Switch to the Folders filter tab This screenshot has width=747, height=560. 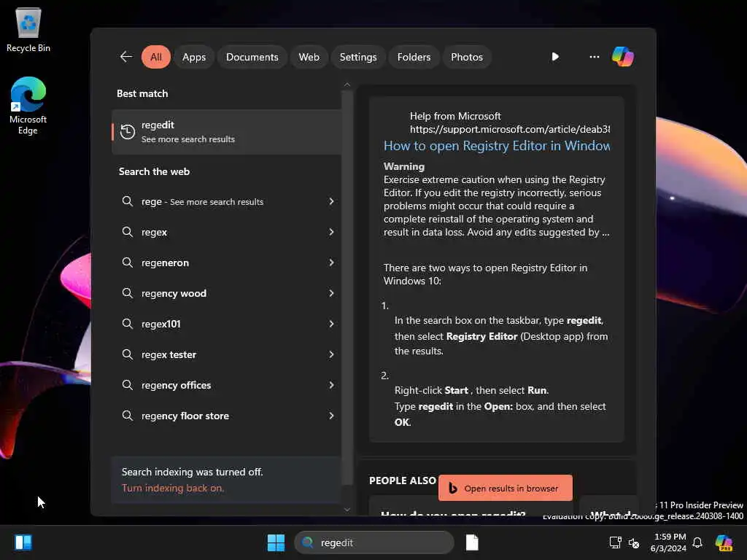coord(414,57)
